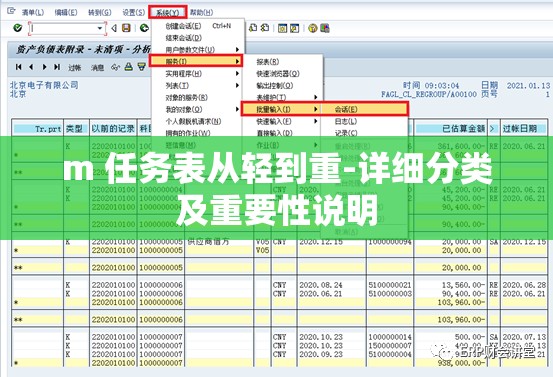Screen dimensions: 553x377
Task: Open the 编辑(E) menu
Action: pos(66,13)
